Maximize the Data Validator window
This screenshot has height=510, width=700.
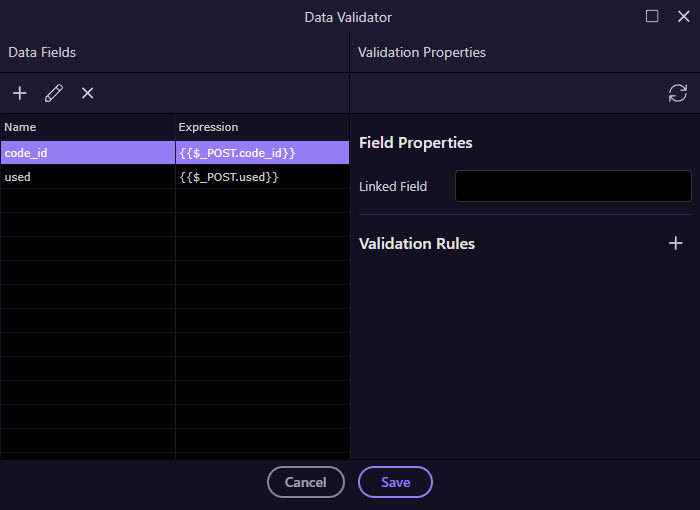click(652, 17)
